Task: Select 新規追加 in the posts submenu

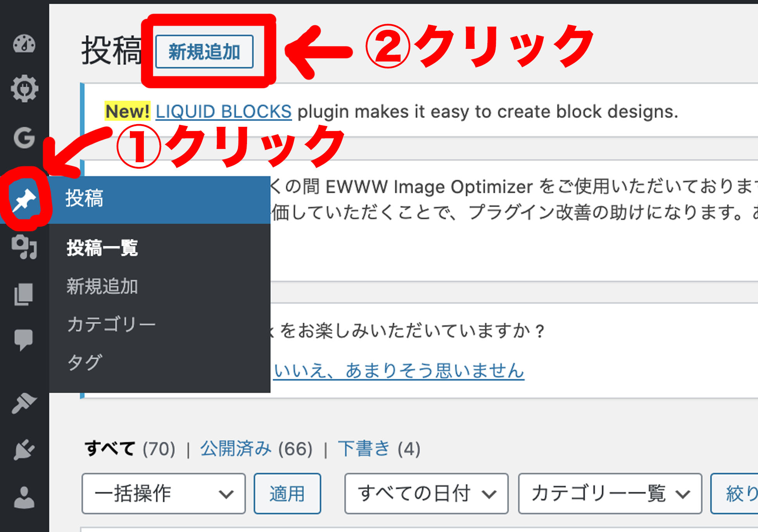Action: (102, 287)
